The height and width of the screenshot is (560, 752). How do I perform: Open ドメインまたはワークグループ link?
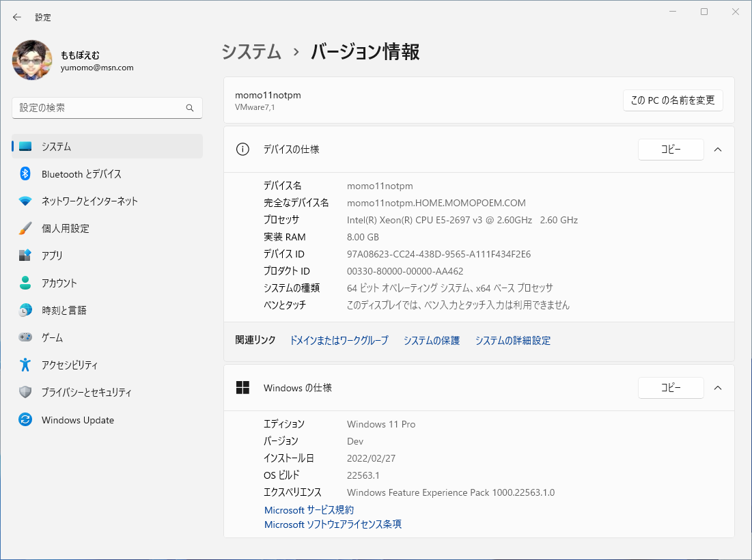point(339,340)
